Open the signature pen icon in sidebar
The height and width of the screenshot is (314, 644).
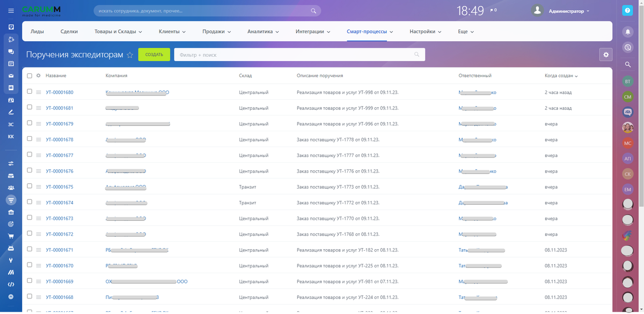pyautogui.click(x=11, y=112)
